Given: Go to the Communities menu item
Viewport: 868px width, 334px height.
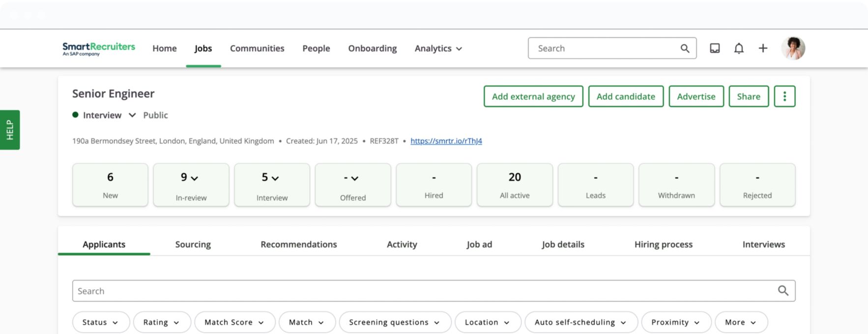Looking at the screenshot, I should (257, 48).
